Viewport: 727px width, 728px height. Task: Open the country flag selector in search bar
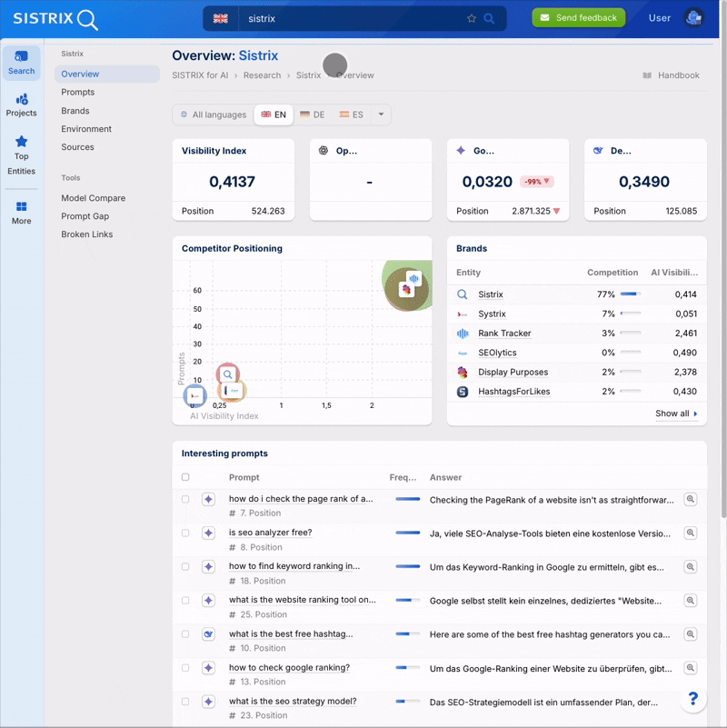pyautogui.click(x=220, y=18)
